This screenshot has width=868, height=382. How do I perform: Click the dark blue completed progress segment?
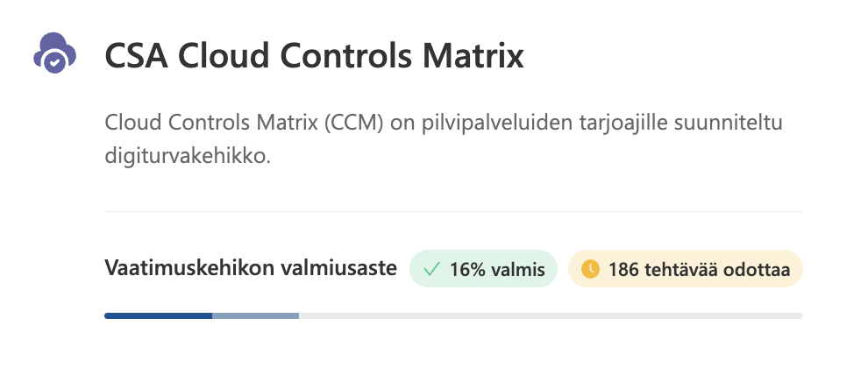[158, 315]
